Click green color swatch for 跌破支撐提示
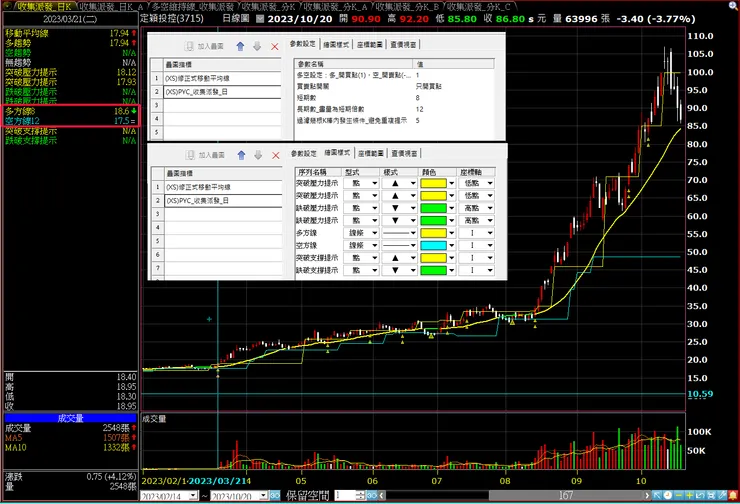Screen dimensions: 740x504 coord(433,270)
